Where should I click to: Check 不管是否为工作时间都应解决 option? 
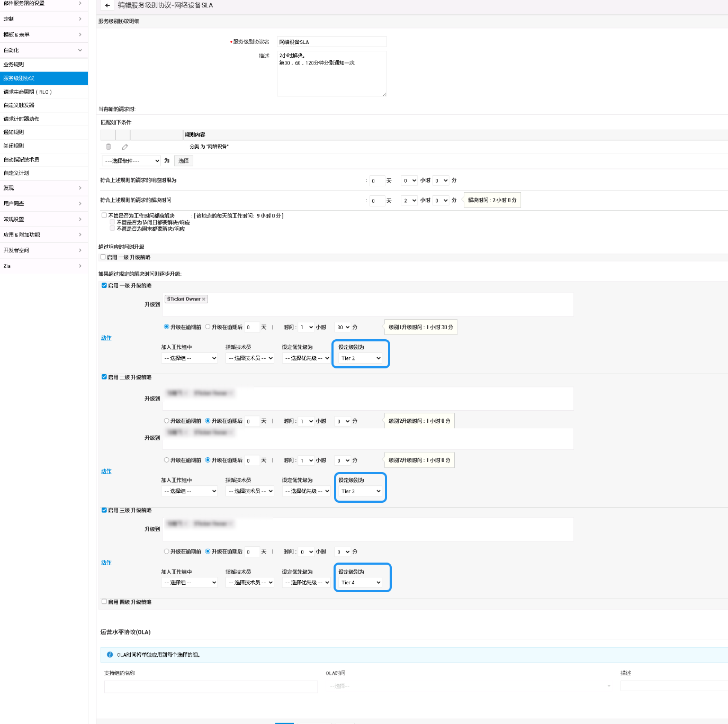point(104,215)
